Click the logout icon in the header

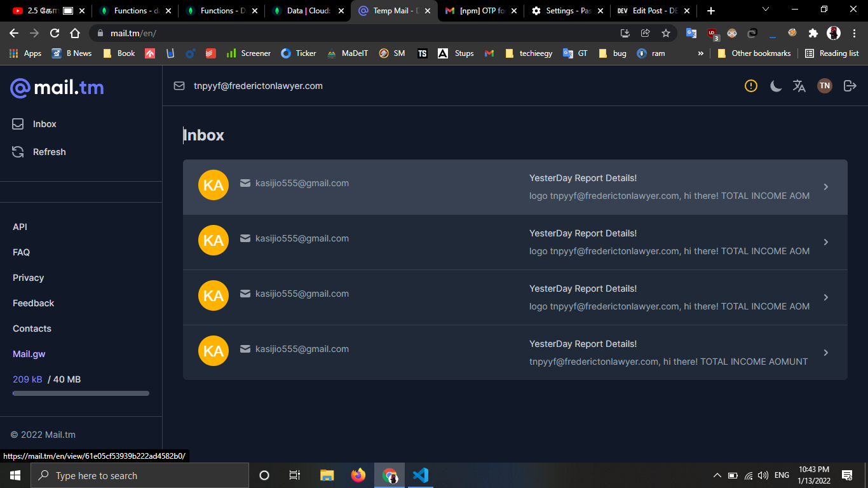(x=850, y=86)
